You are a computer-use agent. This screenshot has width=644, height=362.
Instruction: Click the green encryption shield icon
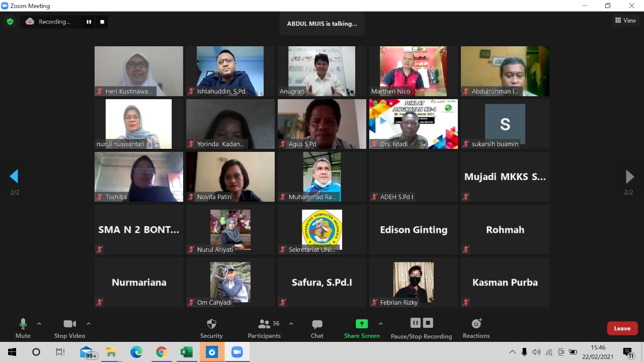[x=10, y=22]
